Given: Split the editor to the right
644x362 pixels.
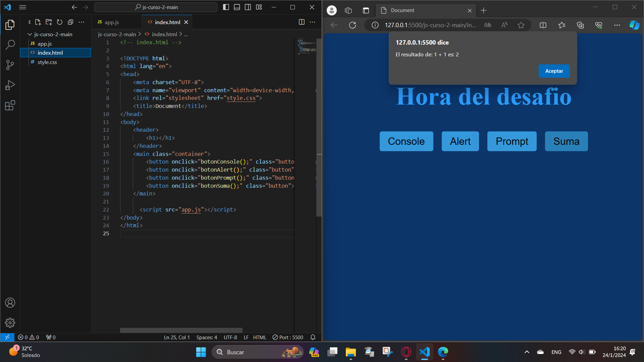Looking at the screenshot, I should tap(302, 22).
